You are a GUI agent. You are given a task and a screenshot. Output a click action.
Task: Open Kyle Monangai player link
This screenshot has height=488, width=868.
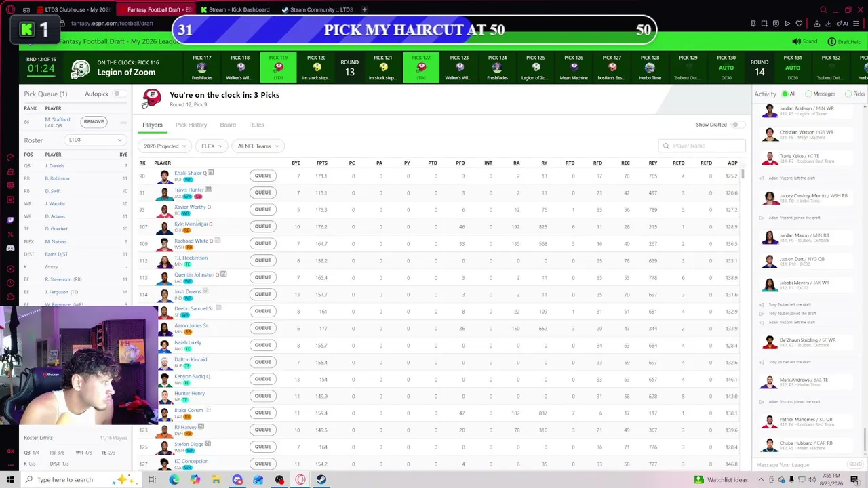coord(191,224)
